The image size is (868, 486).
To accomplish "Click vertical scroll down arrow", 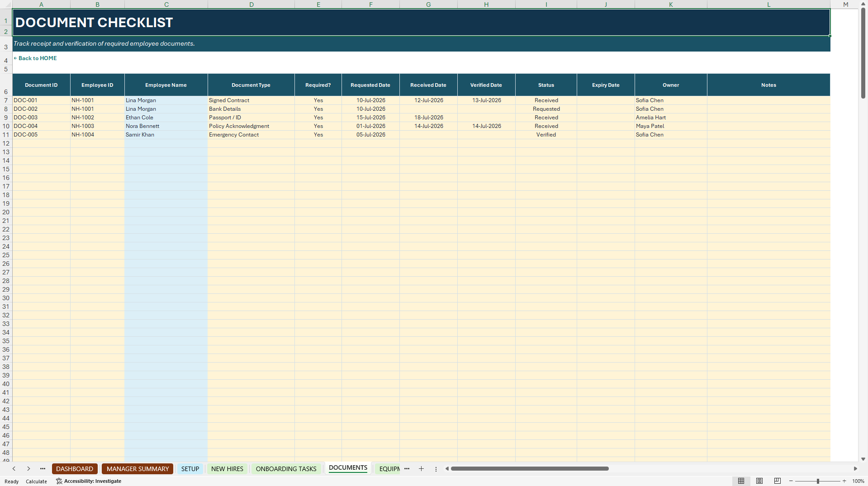I will click(863, 459).
